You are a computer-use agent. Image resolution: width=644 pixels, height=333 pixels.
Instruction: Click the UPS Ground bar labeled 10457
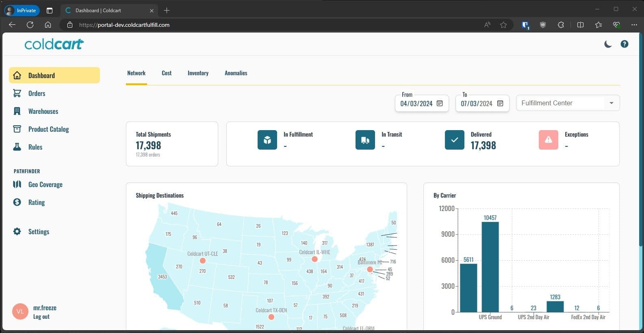tap(490, 267)
